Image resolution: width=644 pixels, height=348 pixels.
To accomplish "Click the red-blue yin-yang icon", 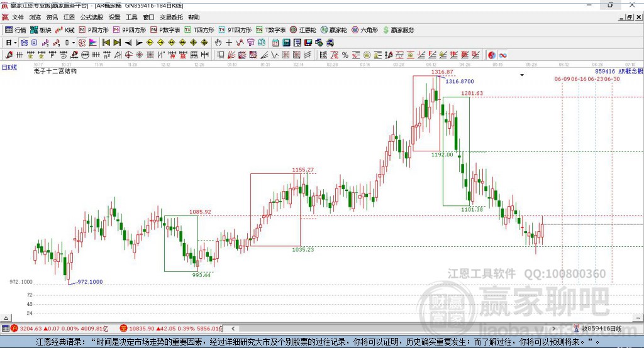I will pyautogui.click(x=492, y=55).
